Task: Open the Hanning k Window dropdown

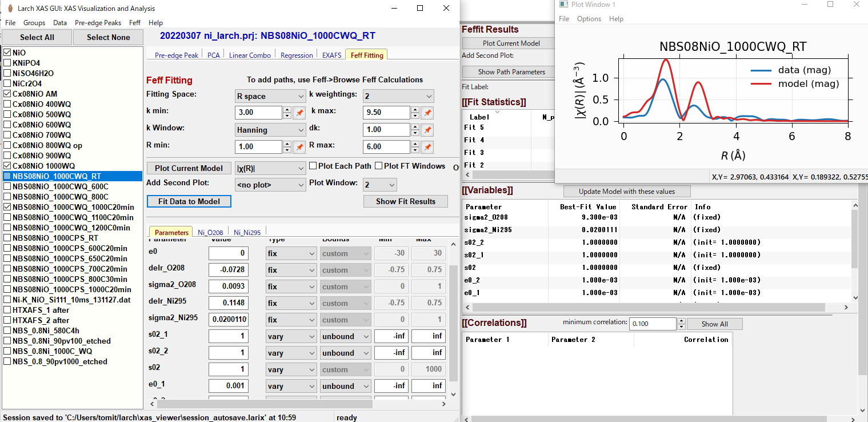Action: pos(270,130)
